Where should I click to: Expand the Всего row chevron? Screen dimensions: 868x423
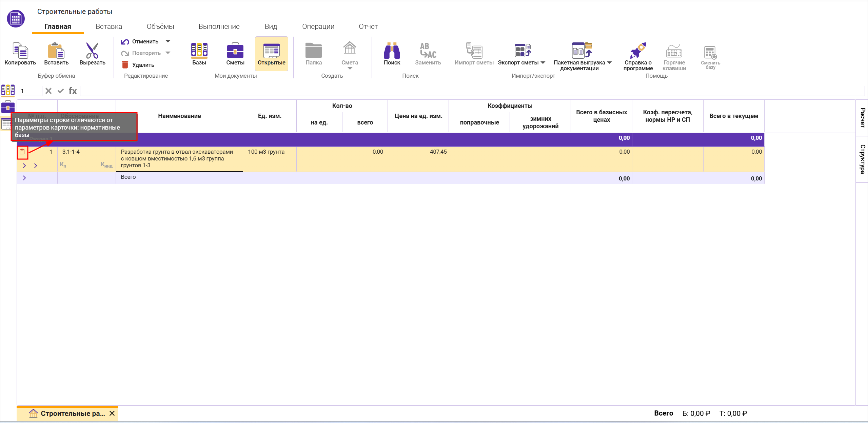point(24,178)
